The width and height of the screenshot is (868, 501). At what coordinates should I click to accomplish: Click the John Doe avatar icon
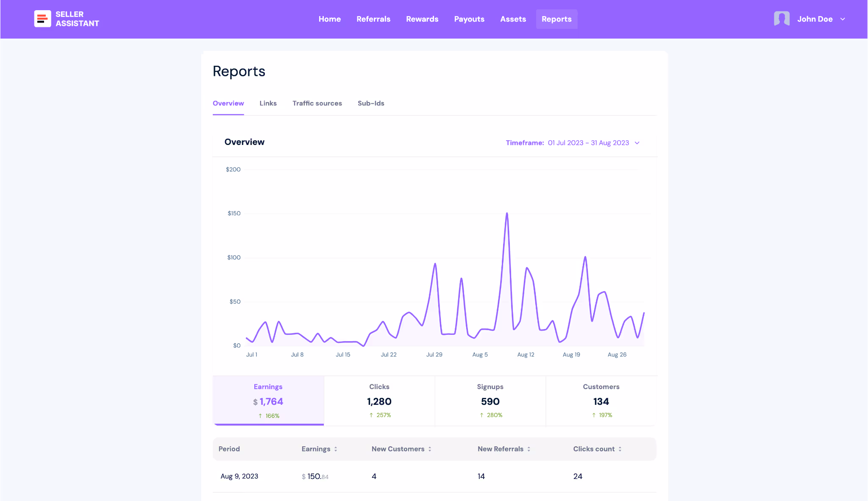[x=782, y=19]
